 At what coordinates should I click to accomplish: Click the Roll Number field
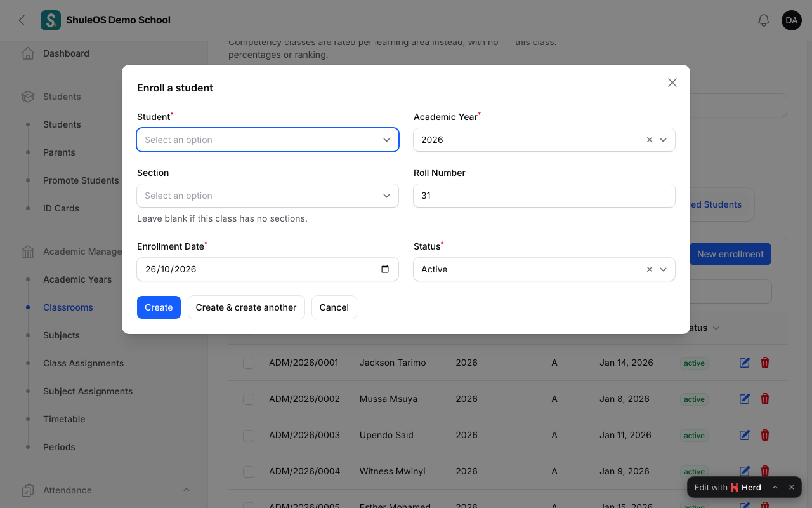point(544,196)
